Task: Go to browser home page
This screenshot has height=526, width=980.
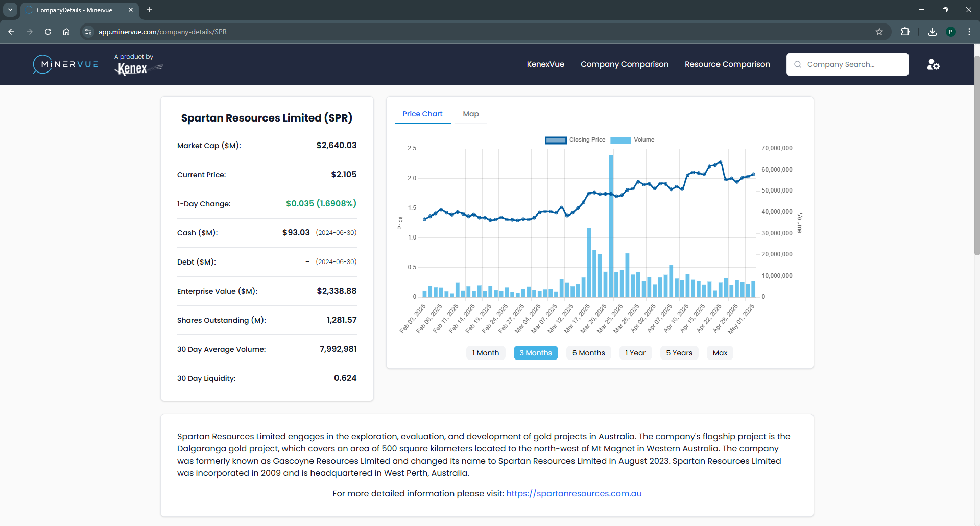Action: click(x=66, y=32)
